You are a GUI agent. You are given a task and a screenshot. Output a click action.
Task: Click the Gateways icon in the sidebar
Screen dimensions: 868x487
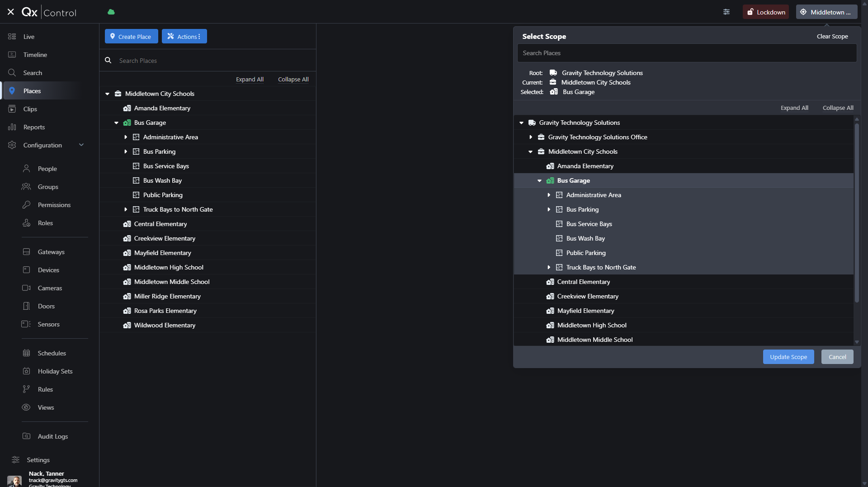(x=26, y=252)
